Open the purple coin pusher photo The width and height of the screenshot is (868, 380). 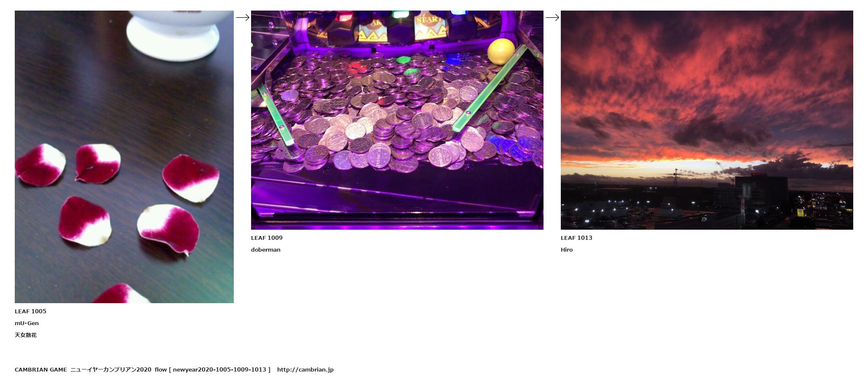click(x=397, y=120)
